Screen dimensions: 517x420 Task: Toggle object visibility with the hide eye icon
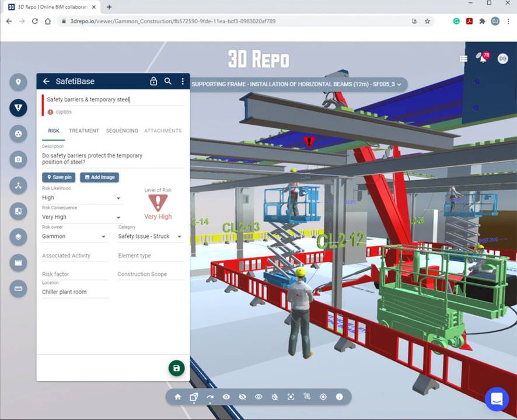(242, 397)
